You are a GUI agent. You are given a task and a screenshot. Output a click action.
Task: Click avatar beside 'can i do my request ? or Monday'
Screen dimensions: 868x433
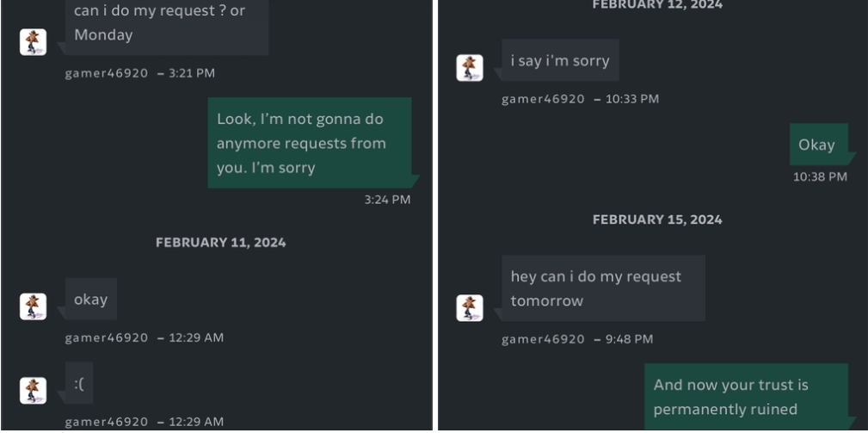tap(34, 42)
